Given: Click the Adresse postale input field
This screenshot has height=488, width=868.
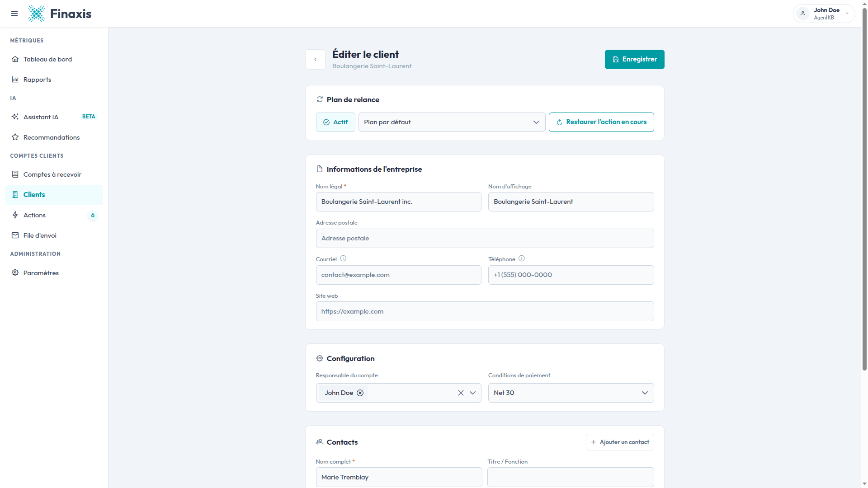Looking at the screenshot, I should [485, 238].
